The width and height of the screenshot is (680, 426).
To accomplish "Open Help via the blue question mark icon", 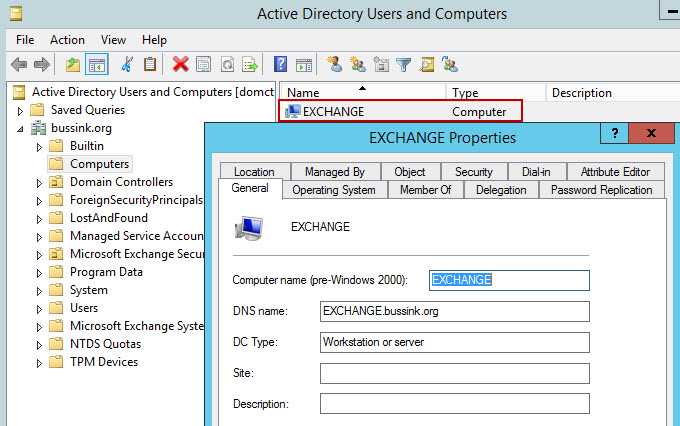I will click(281, 64).
